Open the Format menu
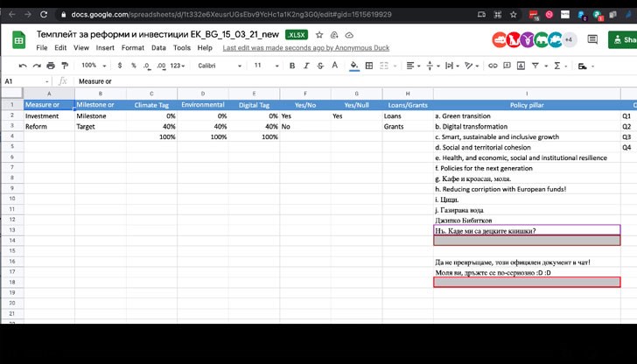This screenshot has height=364, width=637. tap(133, 47)
